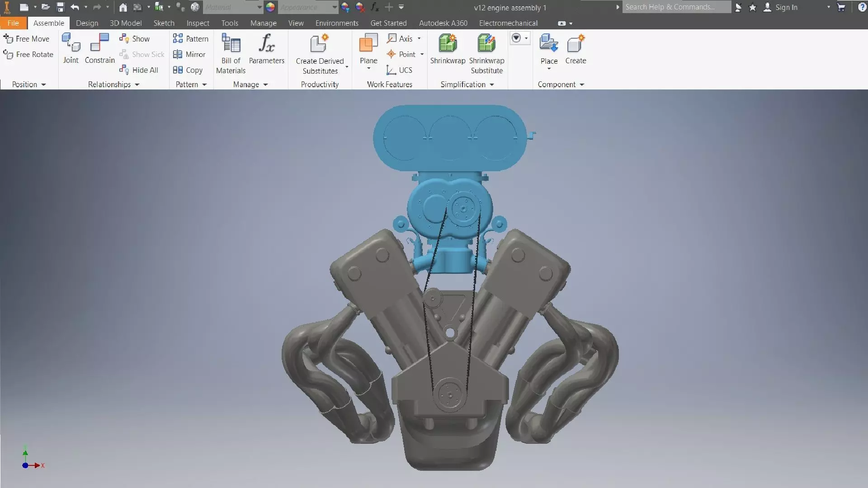868x488 pixels.
Task: Open the Point options arrow
Action: 422,54
